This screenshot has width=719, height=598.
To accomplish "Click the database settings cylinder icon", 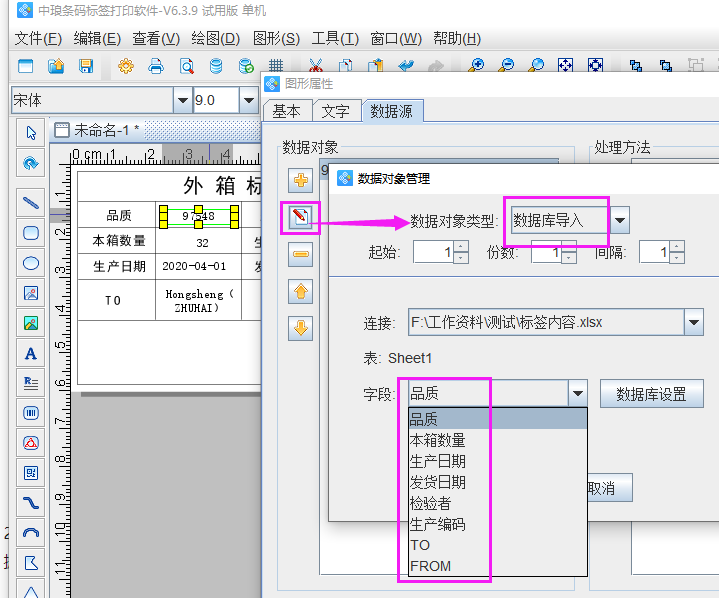I will coord(216,66).
